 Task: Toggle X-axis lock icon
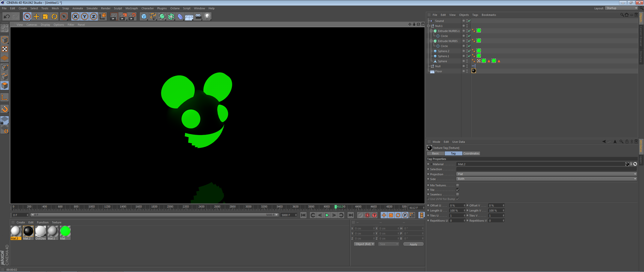[x=75, y=17]
